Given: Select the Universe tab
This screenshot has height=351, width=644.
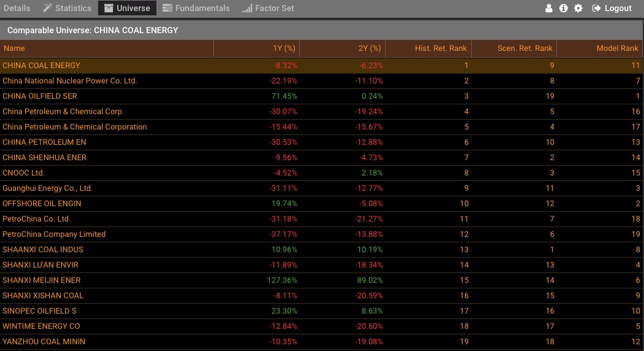Looking at the screenshot, I should (x=128, y=8).
